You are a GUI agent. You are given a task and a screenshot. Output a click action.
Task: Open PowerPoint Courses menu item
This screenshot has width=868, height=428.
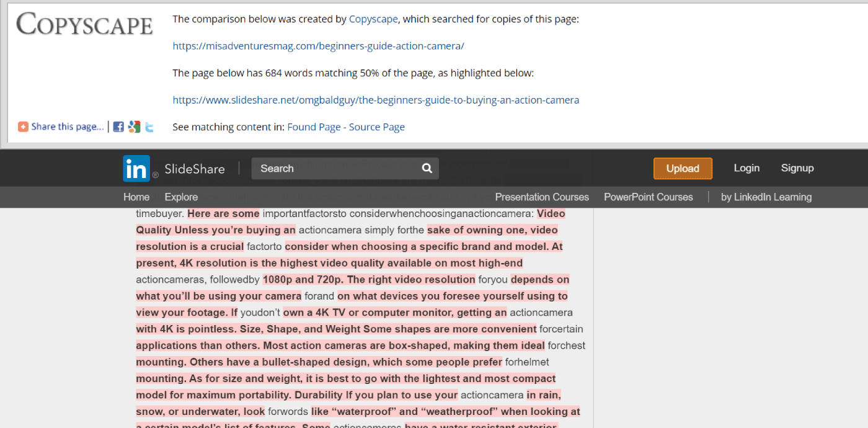point(649,197)
